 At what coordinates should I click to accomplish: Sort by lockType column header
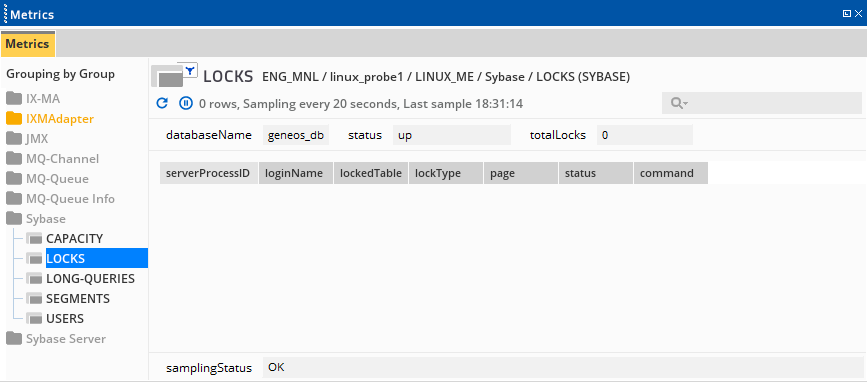(x=446, y=173)
